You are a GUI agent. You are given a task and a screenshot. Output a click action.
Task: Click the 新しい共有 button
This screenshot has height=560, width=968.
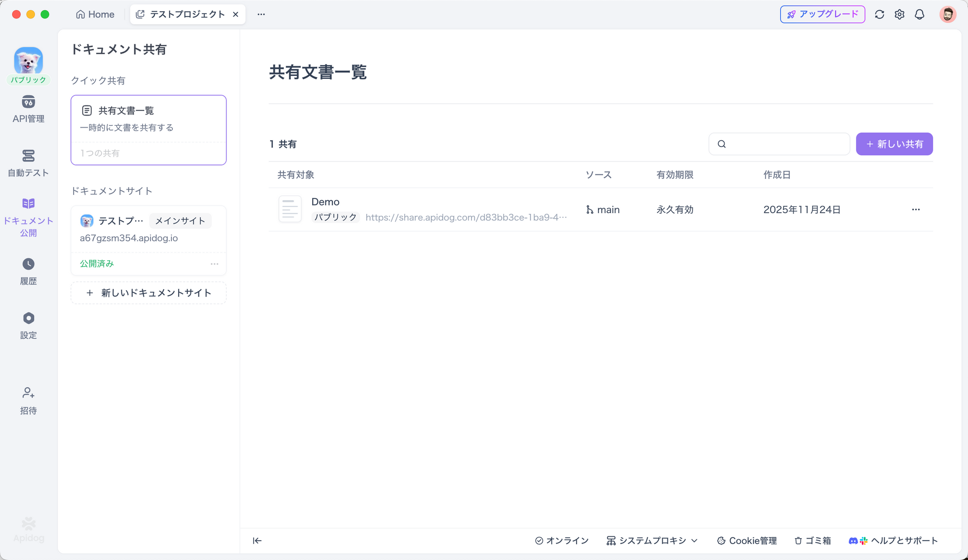tap(894, 144)
